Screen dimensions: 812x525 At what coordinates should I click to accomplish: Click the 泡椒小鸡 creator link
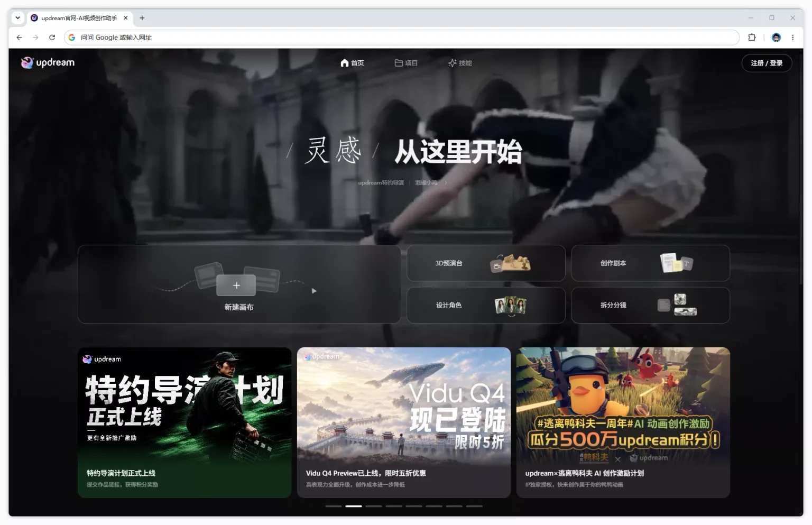[x=426, y=183]
